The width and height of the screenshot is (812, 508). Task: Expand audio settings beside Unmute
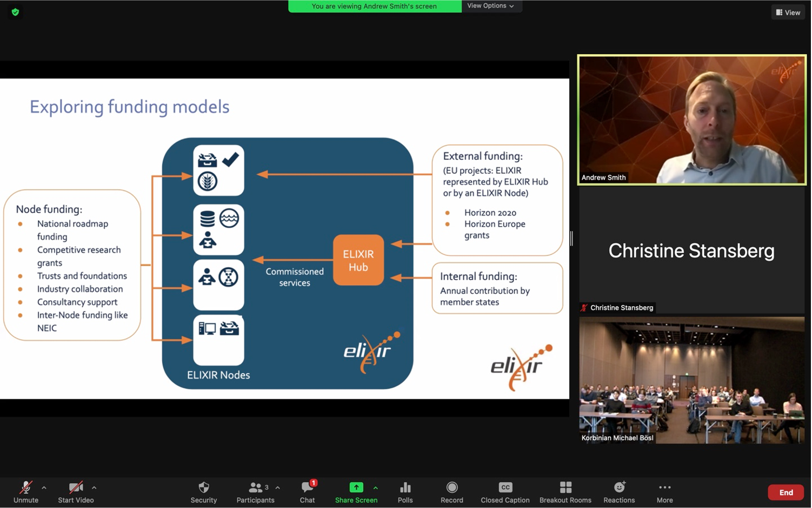coord(43,487)
